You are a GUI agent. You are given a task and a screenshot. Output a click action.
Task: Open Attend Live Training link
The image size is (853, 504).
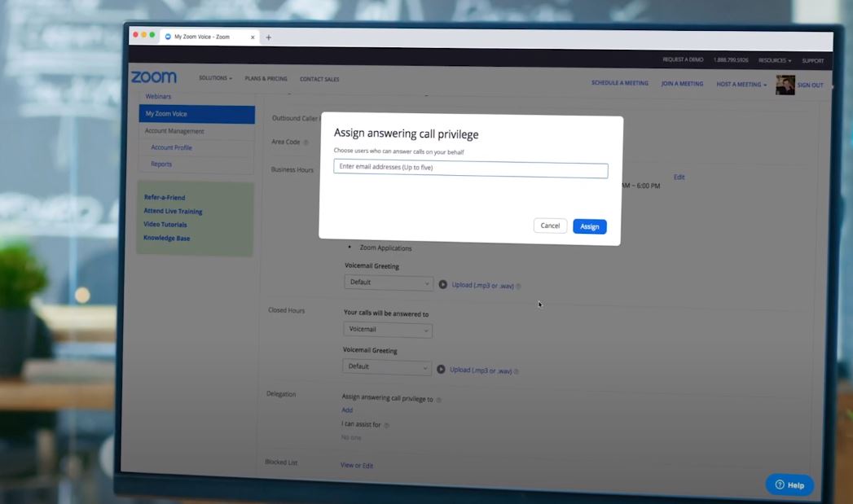pos(173,211)
